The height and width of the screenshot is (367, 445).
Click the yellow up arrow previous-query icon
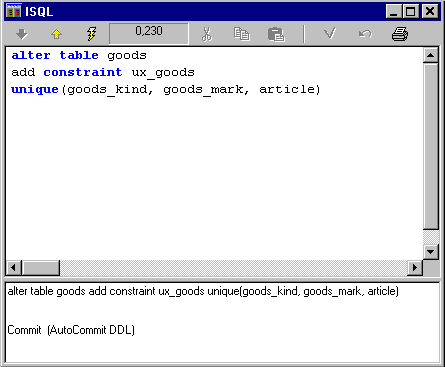(x=56, y=34)
